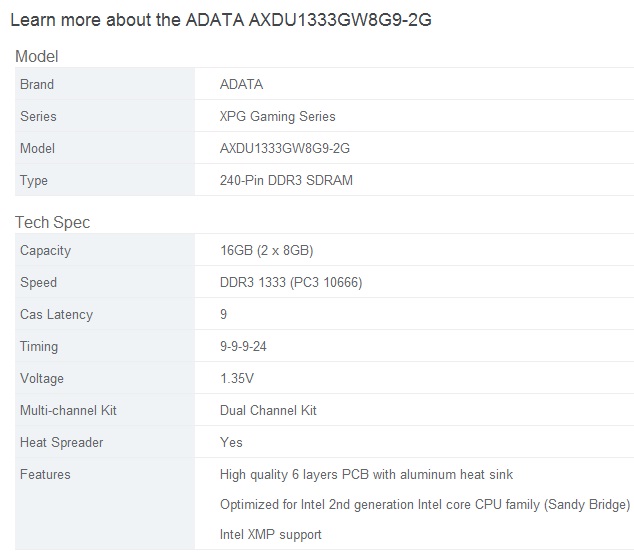Click the AXDU1333GW8G9-2G model number value

pos(284,149)
